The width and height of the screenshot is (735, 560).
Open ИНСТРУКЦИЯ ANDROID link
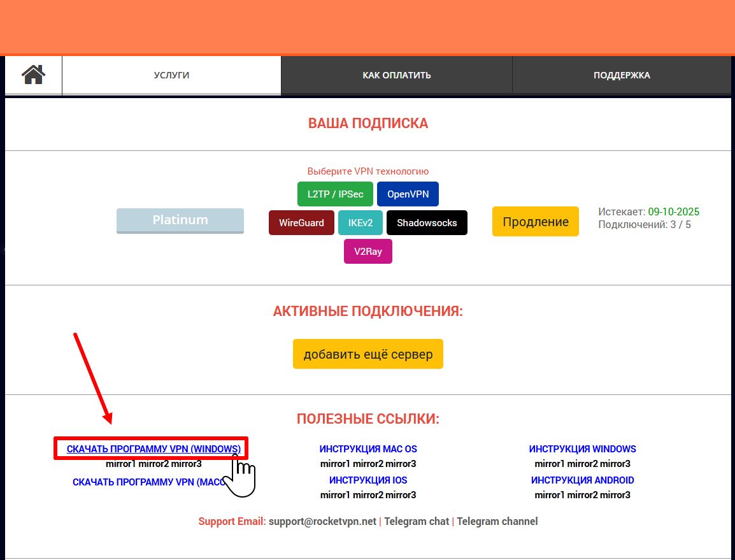click(582, 480)
